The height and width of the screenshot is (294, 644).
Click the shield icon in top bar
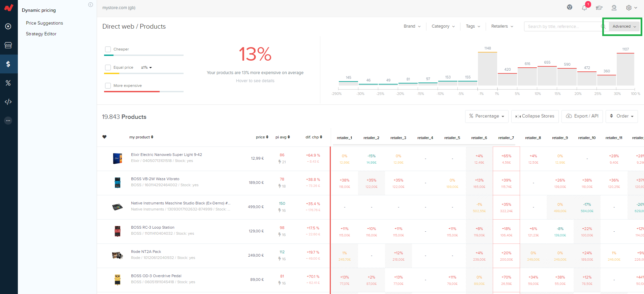(570, 7)
